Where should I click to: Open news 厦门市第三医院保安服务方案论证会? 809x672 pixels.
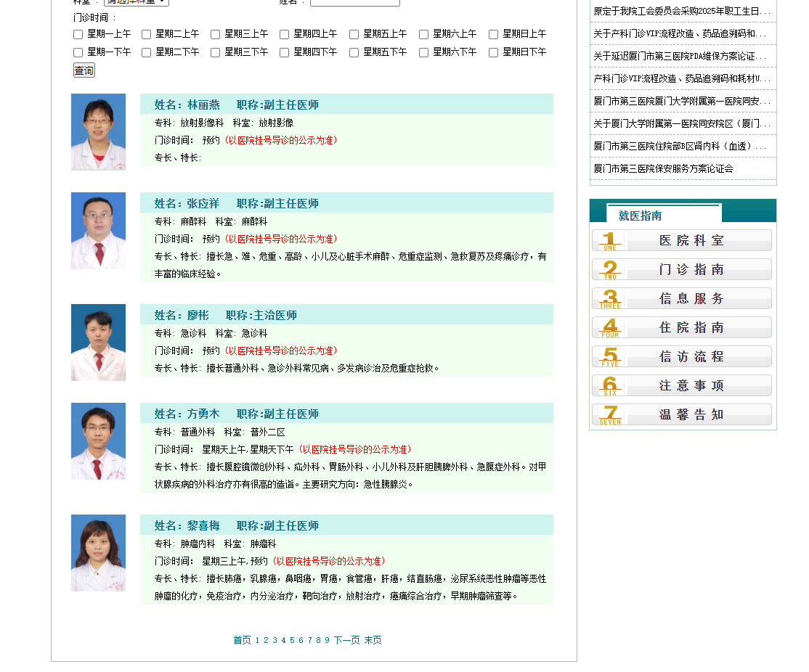[x=663, y=168]
